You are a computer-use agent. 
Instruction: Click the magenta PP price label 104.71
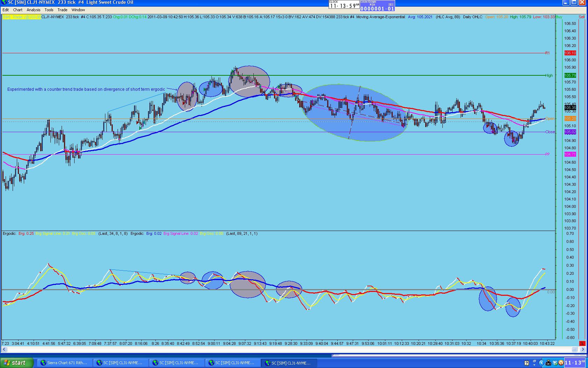570,154
